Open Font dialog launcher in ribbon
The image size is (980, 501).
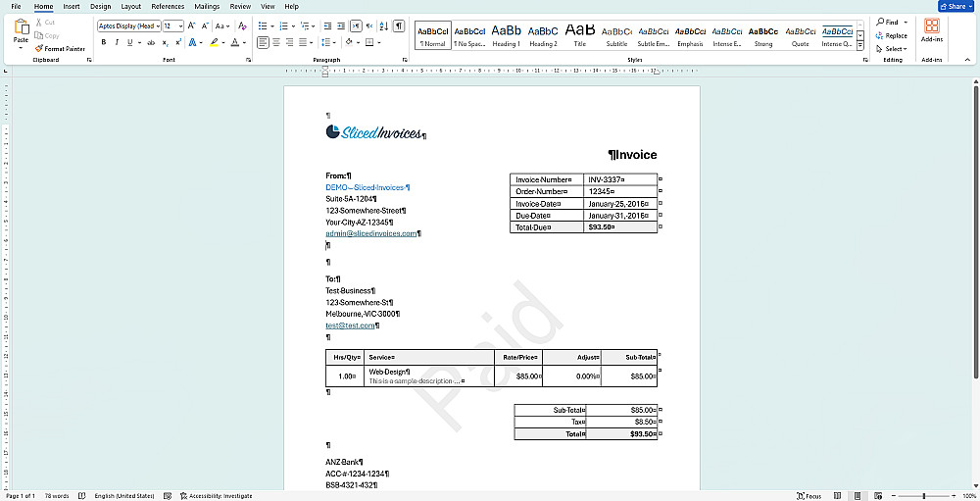pos(248,60)
